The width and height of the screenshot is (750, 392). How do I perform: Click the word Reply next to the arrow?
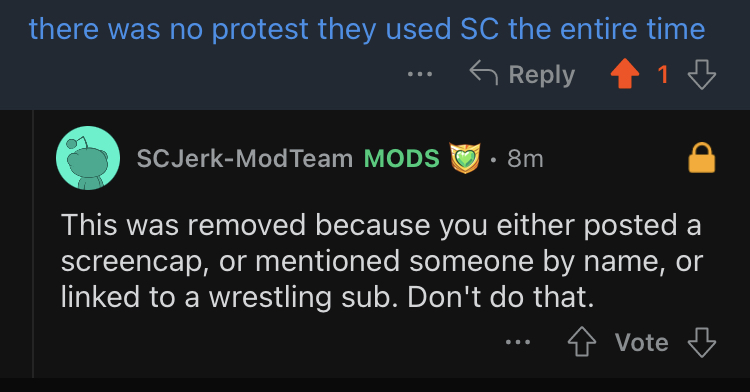[541, 75]
